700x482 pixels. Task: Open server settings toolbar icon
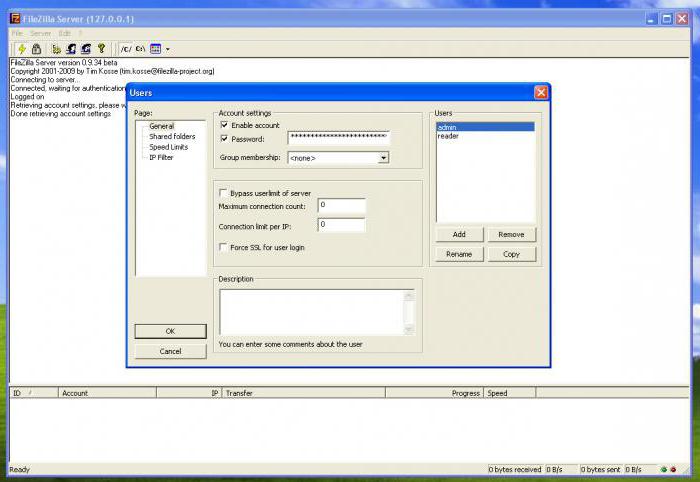tap(56, 49)
